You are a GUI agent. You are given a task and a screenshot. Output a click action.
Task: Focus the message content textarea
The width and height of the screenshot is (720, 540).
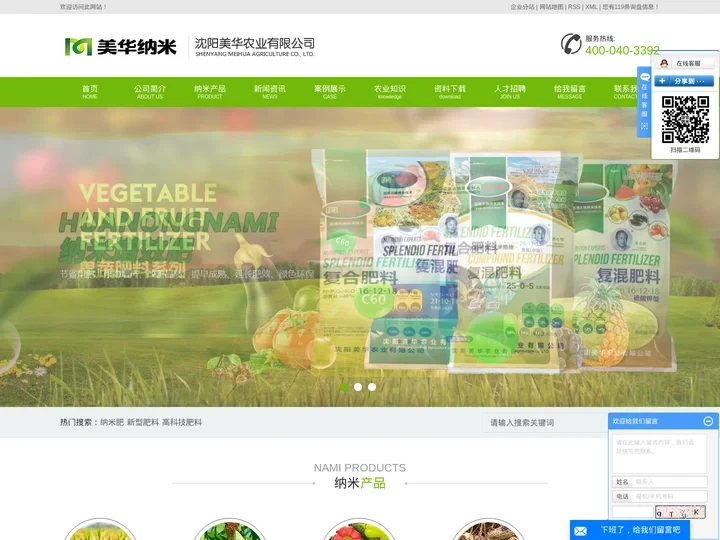click(x=659, y=454)
